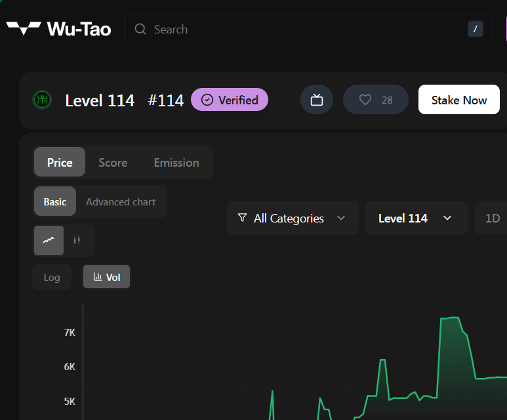Image resolution: width=507 pixels, height=420 pixels.
Task: Click the highest peak of the price chart
Action: pyautogui.click(x=454, y=318)
